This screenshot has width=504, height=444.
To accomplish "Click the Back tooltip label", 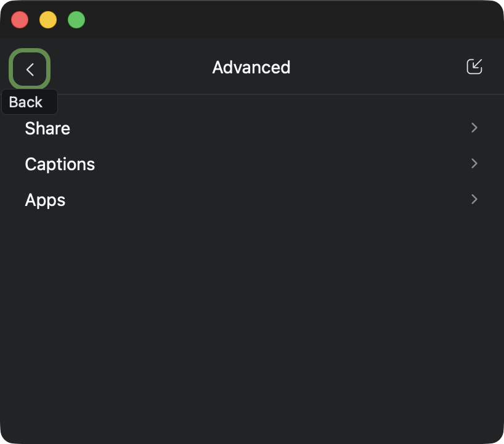I will tap(26, 102).
